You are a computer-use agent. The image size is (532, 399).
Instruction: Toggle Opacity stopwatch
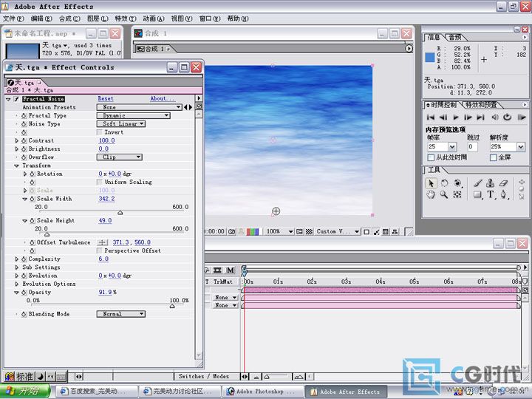[x=24, y=292]
